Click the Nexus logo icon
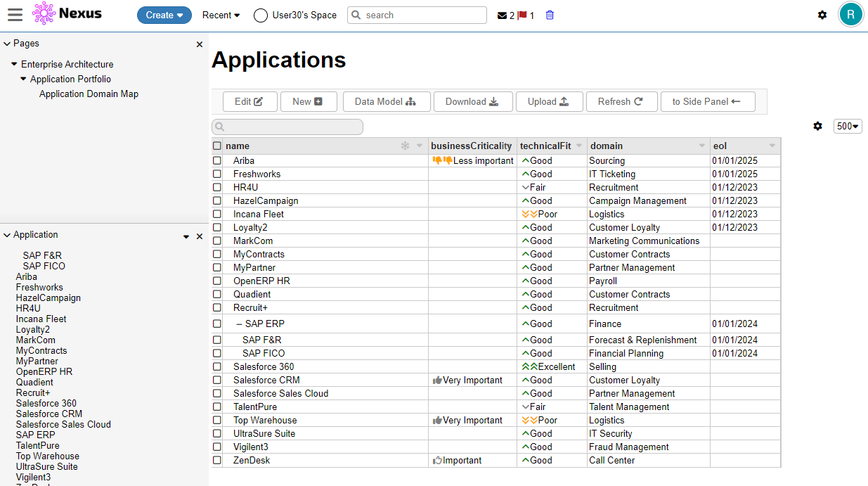 pyautogui.click(x=44, y=14)
